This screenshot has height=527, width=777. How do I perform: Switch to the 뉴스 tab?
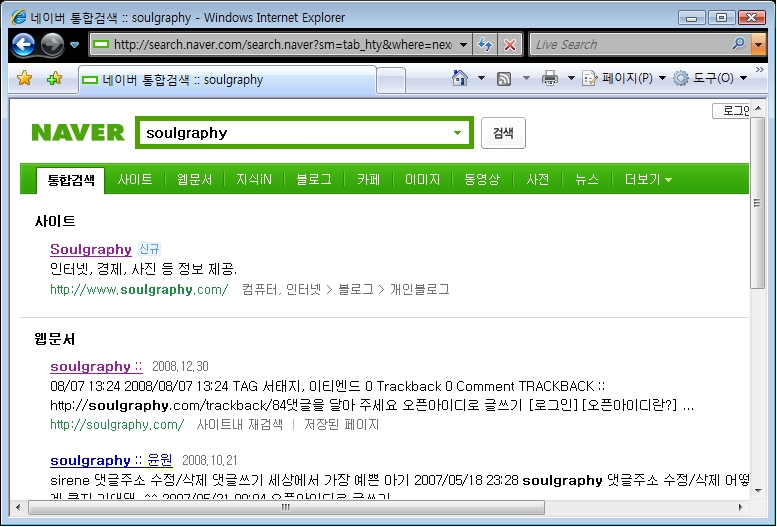point(587,179)
